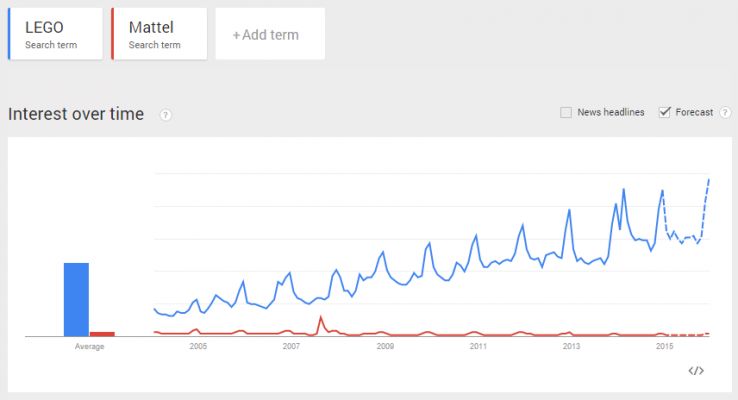The image size is (738, 400).
Task: Click help icon next to Forecast
Action: 724,112
